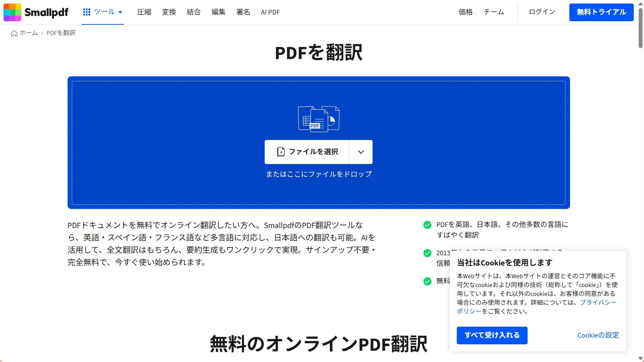
Task: Click the 無料のオンラインPDF翻訳 heading
Action: (319, 344)
